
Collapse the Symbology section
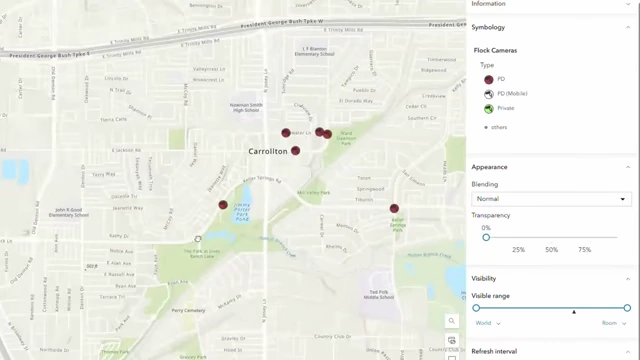[x=628, y=27]
